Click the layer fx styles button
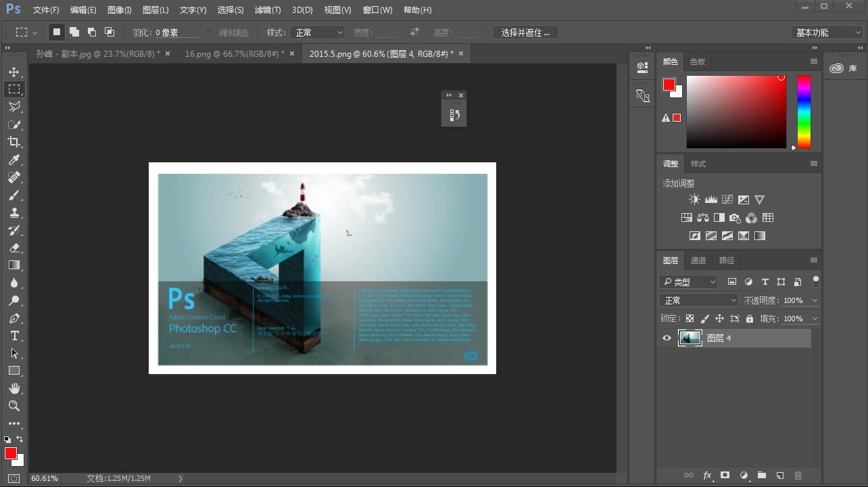The height and width of the screenshot is (487, 868). point(708,476)
